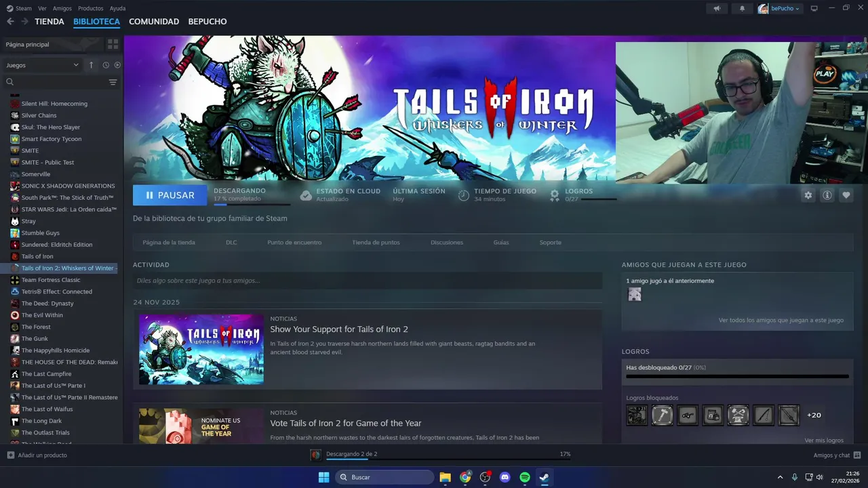Screen dimensions: 868x488
Task: Open the DLC link
Action: 231,243
